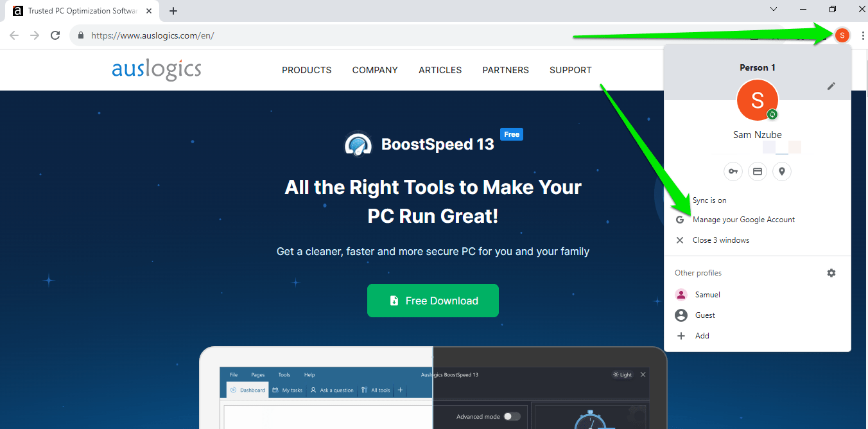Click the browser back arrow
Screen dimensions: 868x429
(14, 35)
